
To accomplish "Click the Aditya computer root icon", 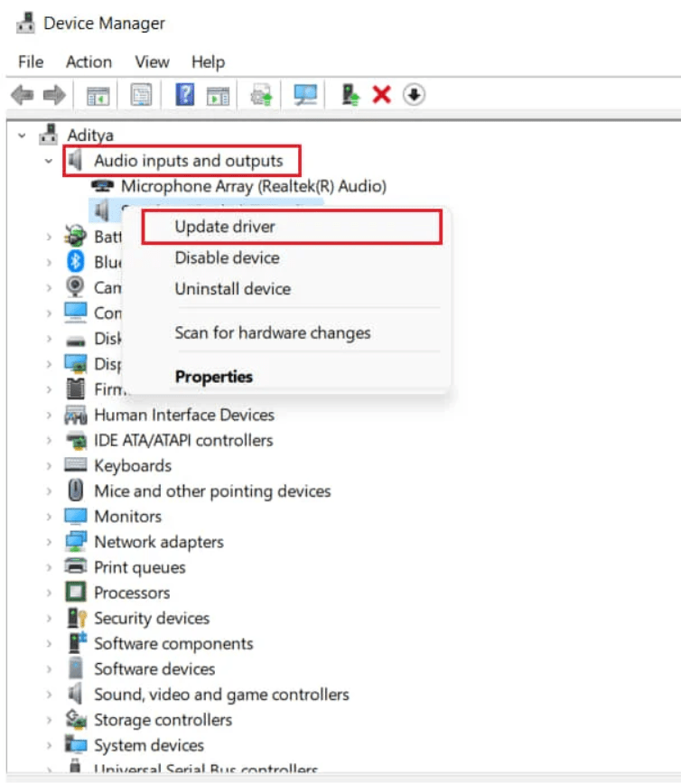I will coord(49,135).
